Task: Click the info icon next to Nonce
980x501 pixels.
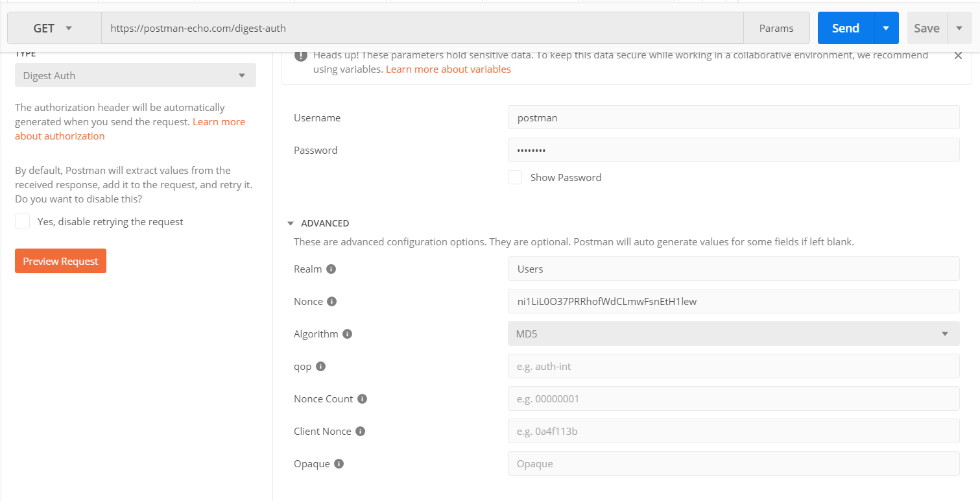Action: (332, 301)
